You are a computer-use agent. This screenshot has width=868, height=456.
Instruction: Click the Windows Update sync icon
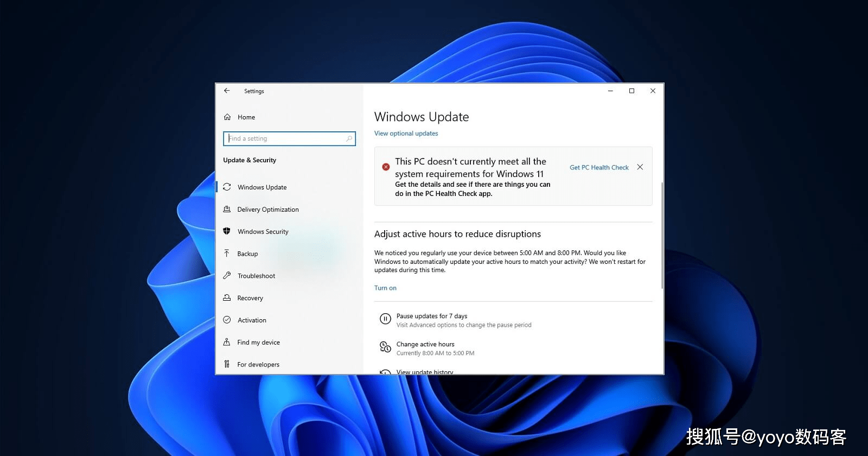(x=227, y=187)
